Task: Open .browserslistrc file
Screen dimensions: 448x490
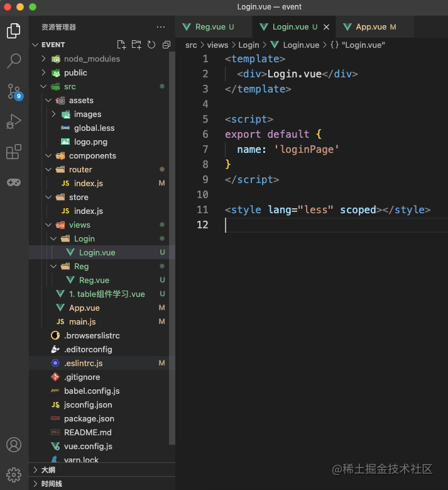Action: pyautogui.click(x=102, y=335)
